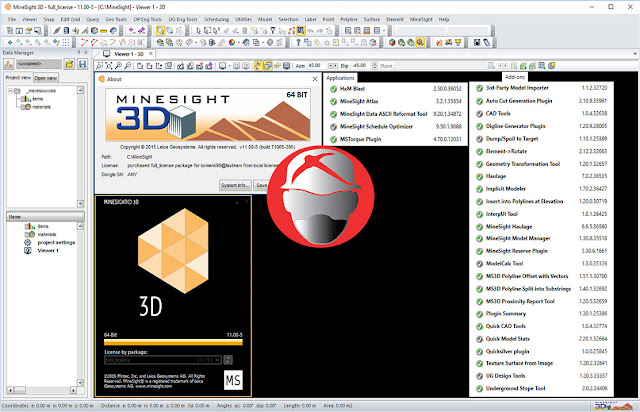Open the Polyline menu

click(349, 19)
